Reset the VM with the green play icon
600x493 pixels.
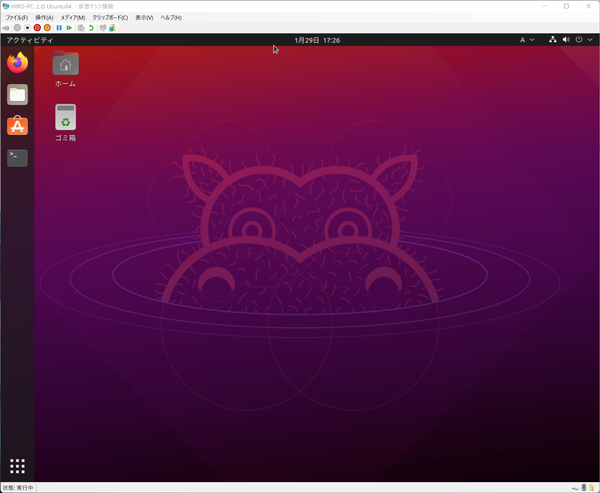[69, 28]
